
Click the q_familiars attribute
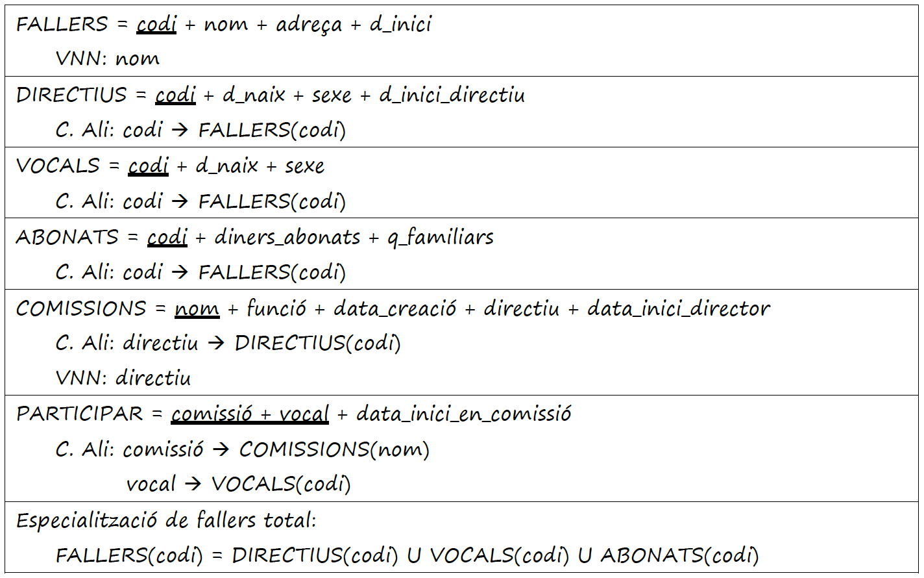coord(441,237)
